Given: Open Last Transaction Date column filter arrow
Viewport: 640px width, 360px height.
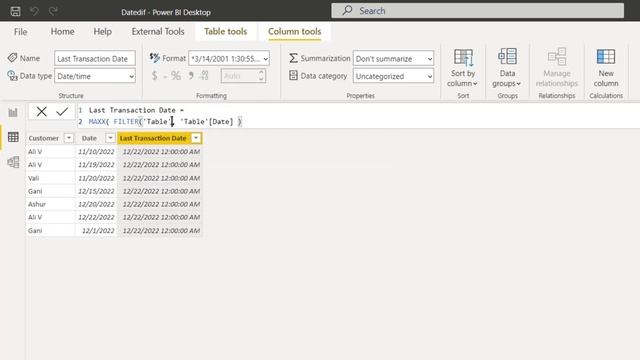Looking at the screenshot, I should [x=196, y=138].
